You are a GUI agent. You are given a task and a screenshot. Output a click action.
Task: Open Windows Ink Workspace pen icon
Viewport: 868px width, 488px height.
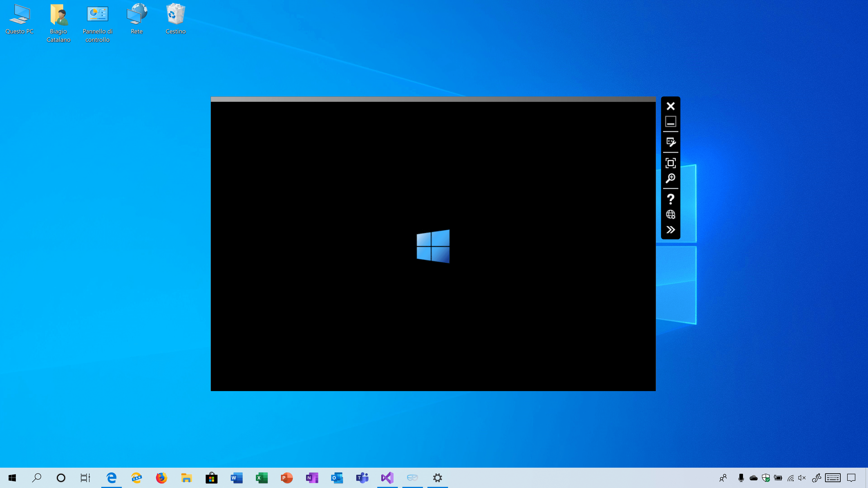[x=816, y=478]
